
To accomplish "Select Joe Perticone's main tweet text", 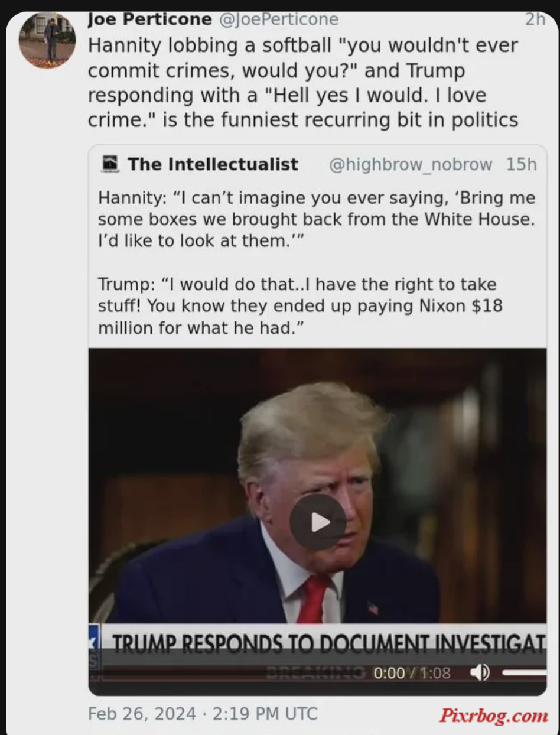I will pos(303,83).
